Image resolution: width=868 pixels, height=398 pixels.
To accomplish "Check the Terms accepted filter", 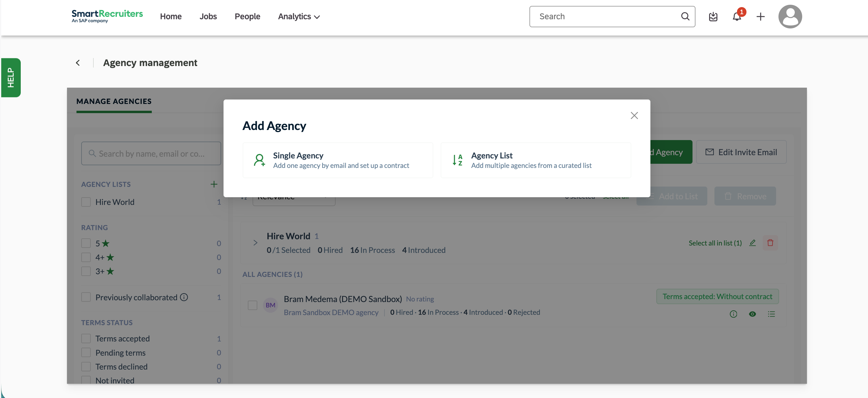I will pos(86,338).
